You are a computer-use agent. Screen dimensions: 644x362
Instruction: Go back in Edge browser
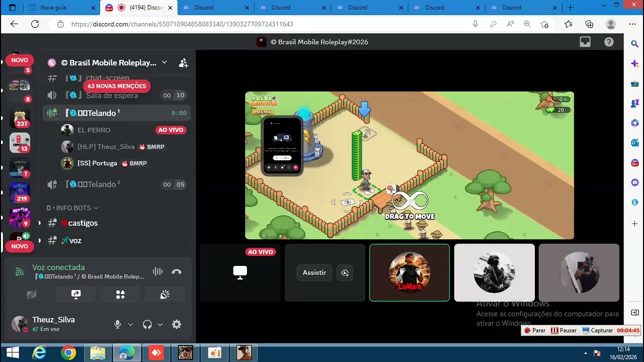[x=14, y=24]
